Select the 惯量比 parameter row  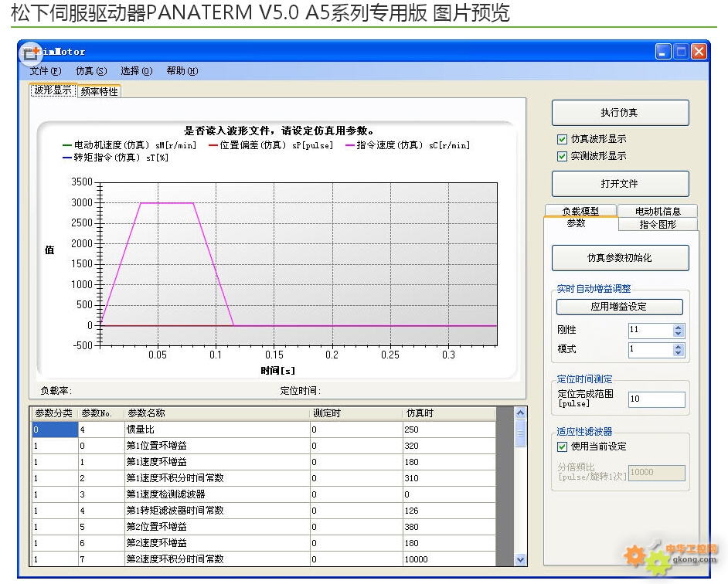point(264,430)
